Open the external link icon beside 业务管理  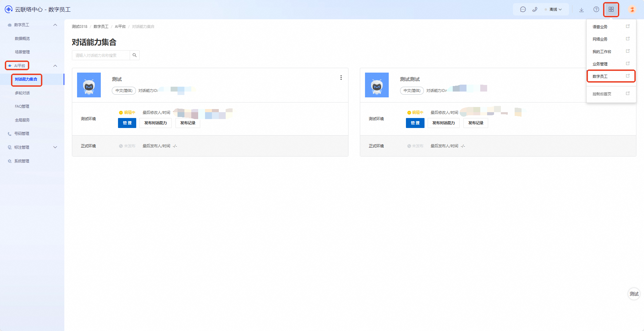(627, 64)
